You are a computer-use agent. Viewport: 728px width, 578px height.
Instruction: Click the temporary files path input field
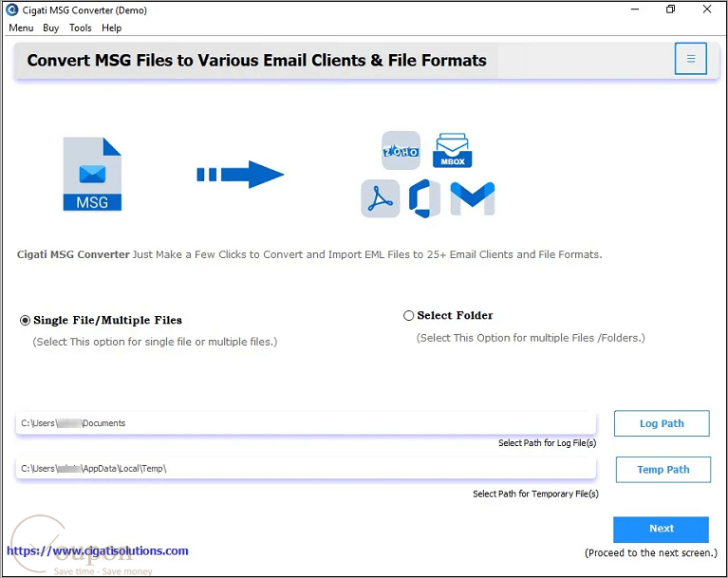pyautogui.click(x=306, y=469)
